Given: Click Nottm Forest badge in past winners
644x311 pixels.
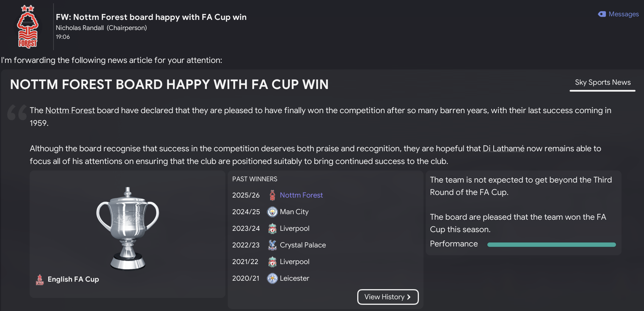Looking at the screenshot, I should click(x=272, y=195).
